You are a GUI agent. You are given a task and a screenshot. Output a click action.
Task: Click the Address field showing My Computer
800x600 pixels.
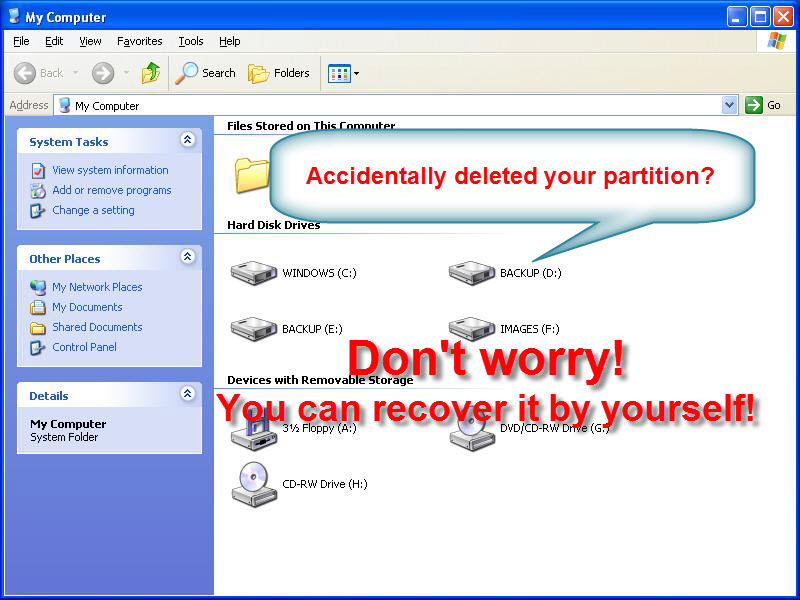[388, 106]
